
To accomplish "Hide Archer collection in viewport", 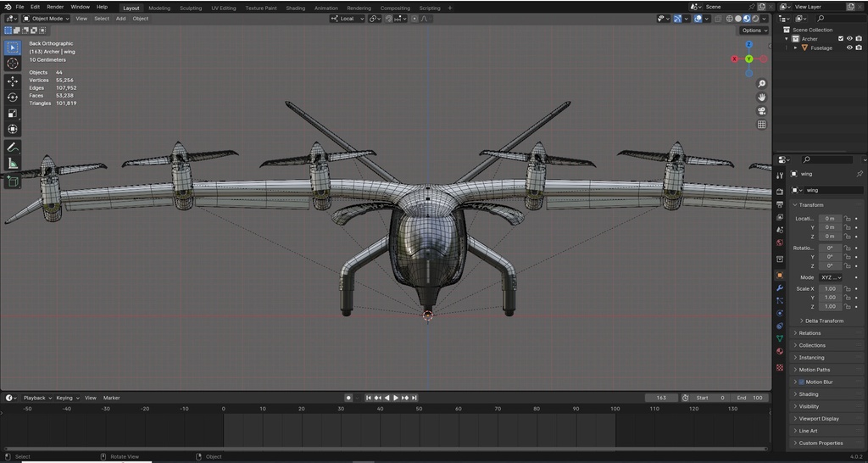I will [x=849, y=39].
